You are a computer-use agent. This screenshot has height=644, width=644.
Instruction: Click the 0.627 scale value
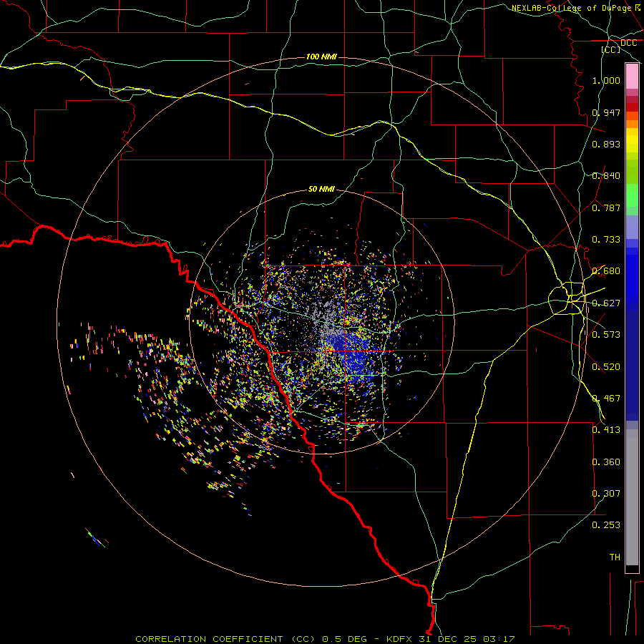coord(606,303)
